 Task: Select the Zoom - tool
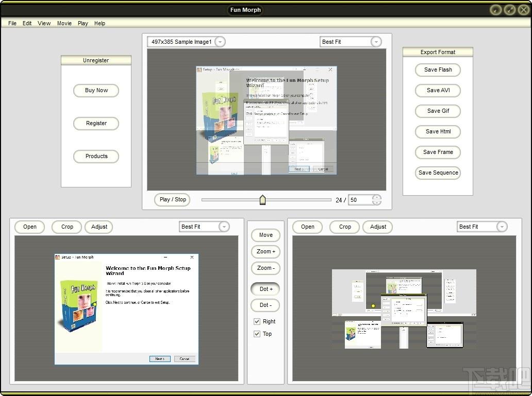pyautogui.click(x=265, y=268)
